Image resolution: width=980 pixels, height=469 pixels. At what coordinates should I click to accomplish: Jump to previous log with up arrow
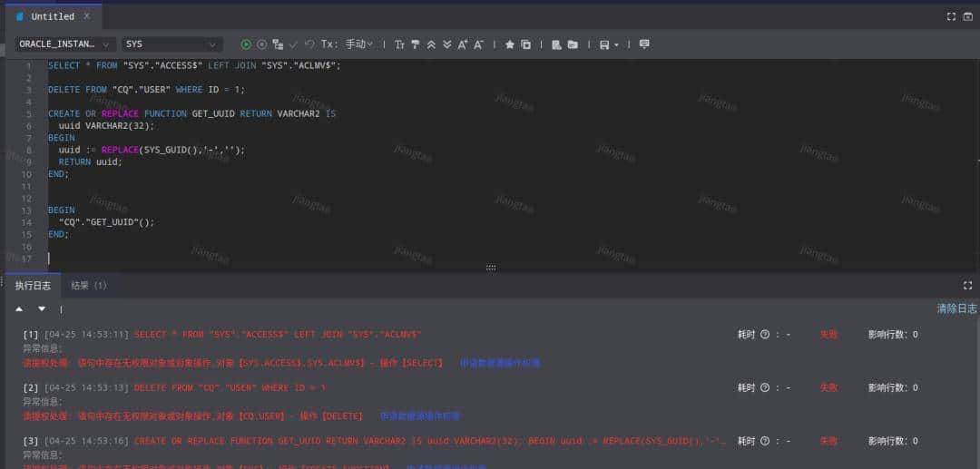[19, 309]
